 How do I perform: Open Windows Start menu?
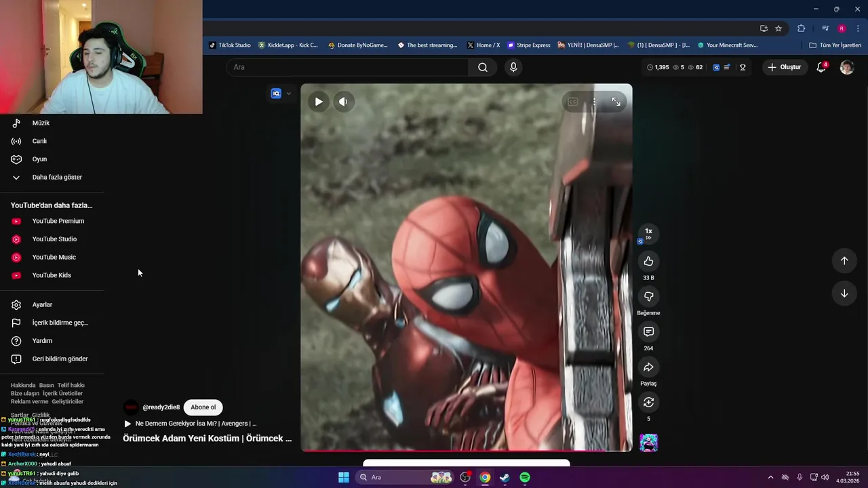344,477
